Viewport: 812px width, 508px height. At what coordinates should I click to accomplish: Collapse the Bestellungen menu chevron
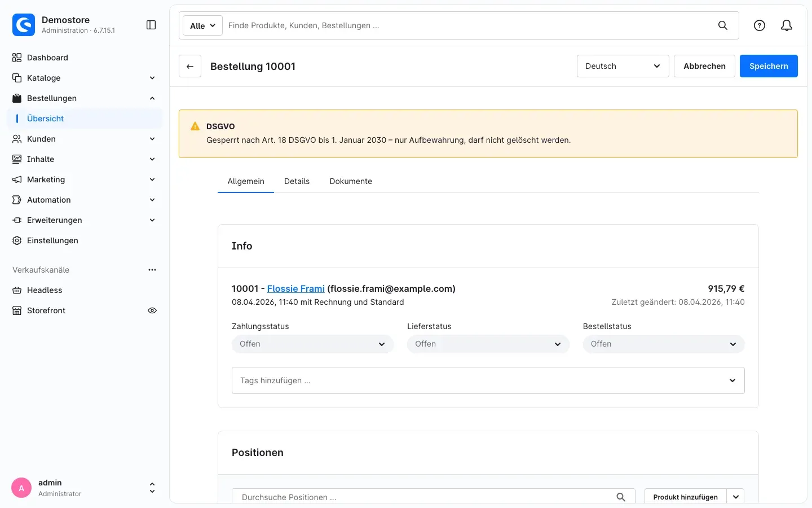click(x=152, y=98)
